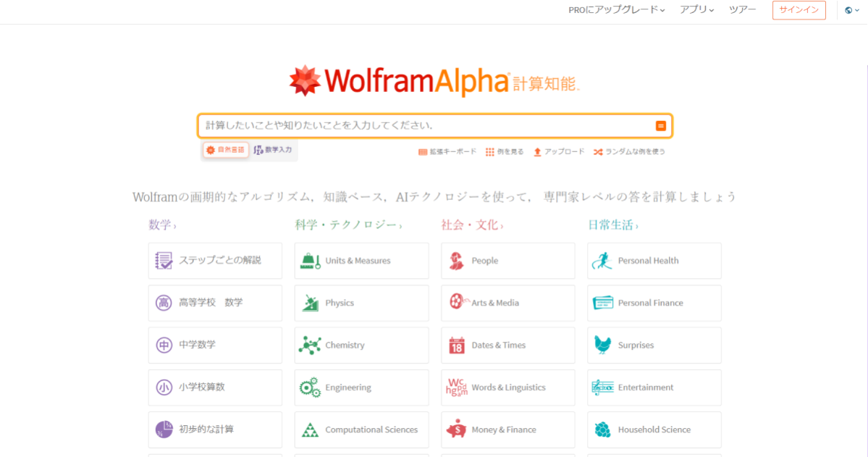Open the Entertainment text link
This screenshot has height=457, width=868.
646,387
